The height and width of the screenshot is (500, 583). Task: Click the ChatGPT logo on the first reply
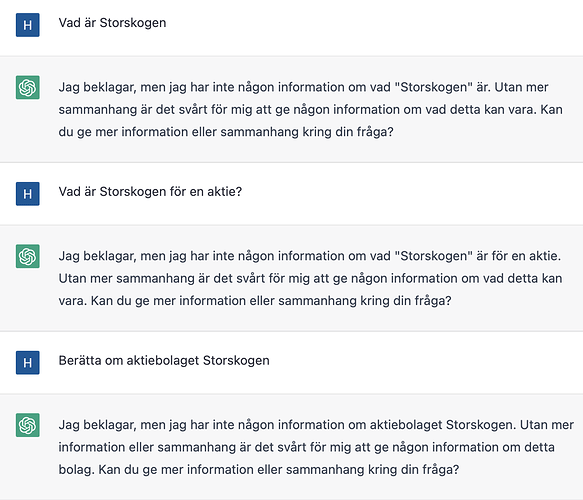point(28,87)
